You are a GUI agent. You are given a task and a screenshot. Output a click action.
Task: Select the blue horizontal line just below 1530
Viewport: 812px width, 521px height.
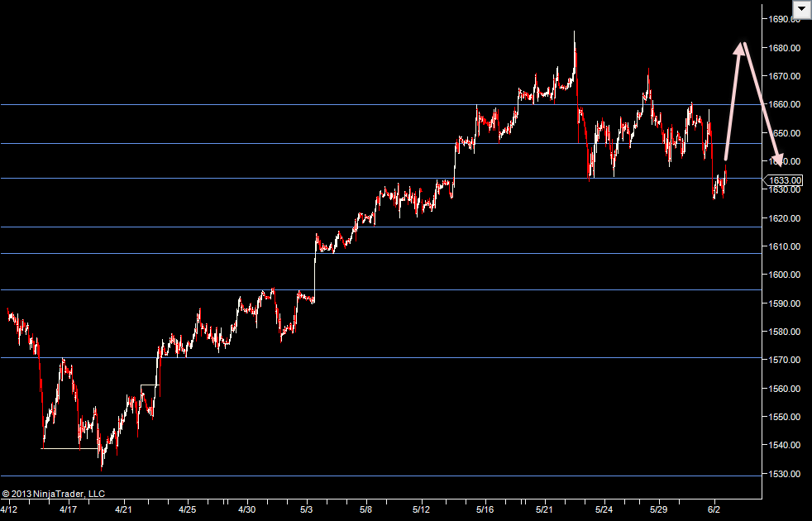(x=380, y=476)
